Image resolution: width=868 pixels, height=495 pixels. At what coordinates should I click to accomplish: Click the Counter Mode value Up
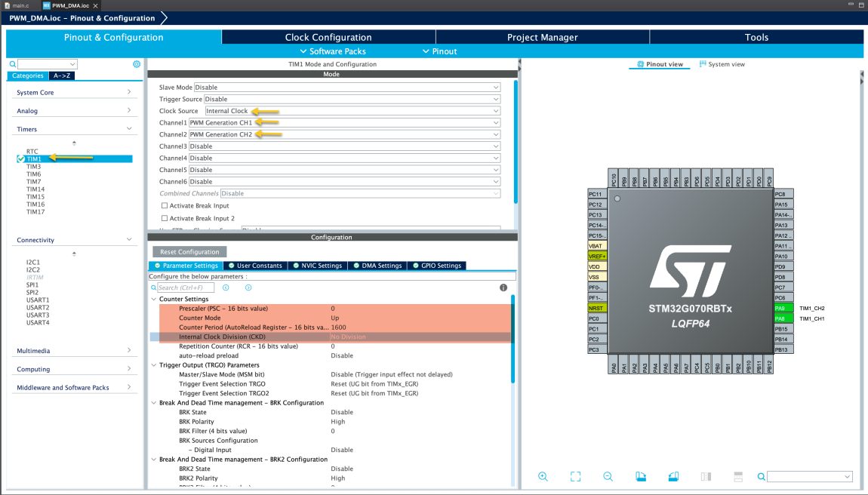(335, 318)
